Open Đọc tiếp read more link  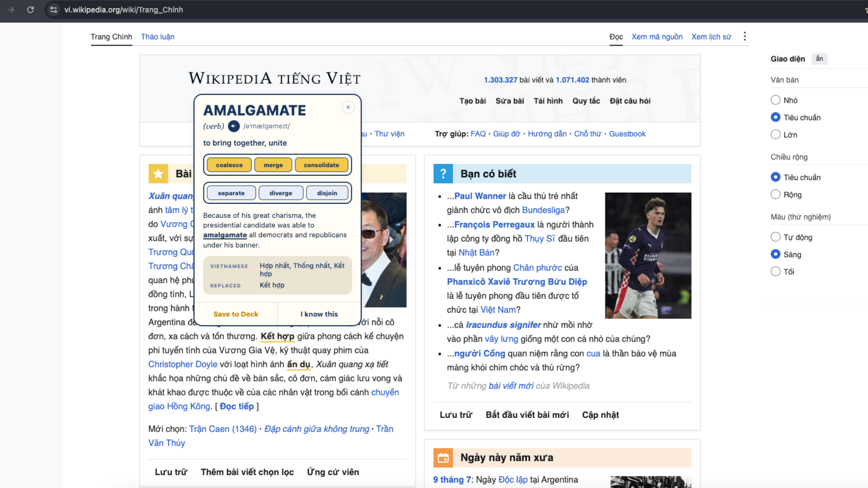click(x=236, y=406)
